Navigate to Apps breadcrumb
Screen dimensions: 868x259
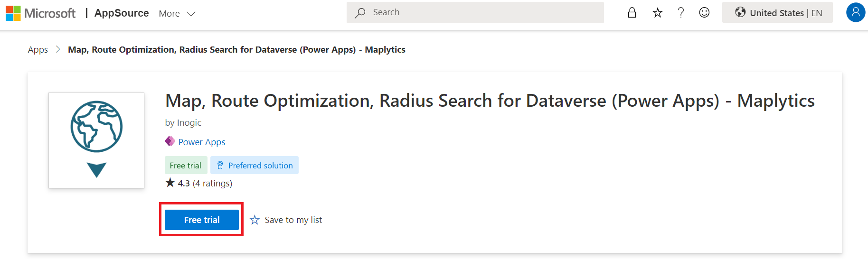[x=38, y=50]
